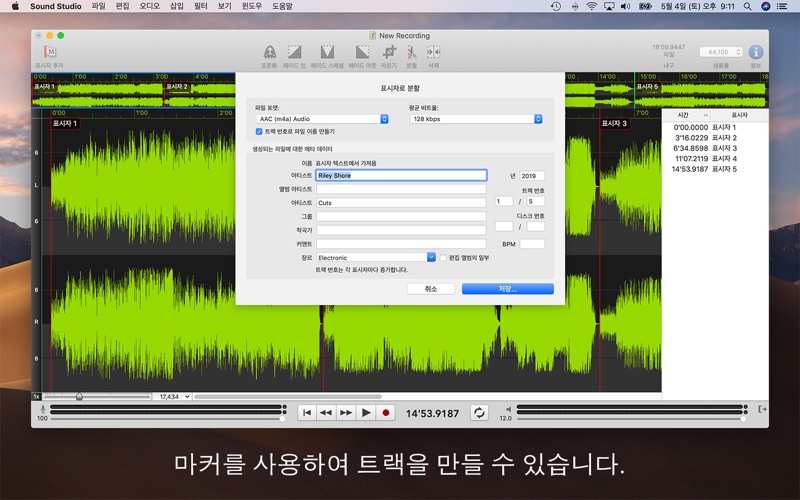The height and width of the screenshot is (500, 800).
Task: Open the Electronic genre dropdown
Action: coord(376,258)
